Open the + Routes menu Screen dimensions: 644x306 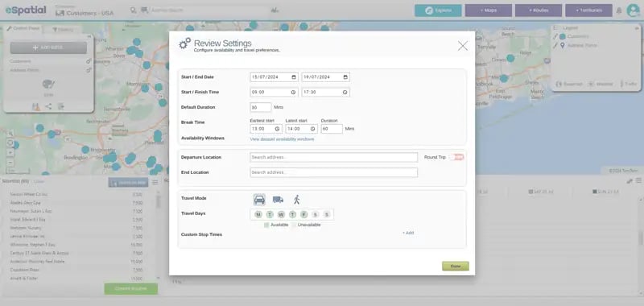point(539,10)
